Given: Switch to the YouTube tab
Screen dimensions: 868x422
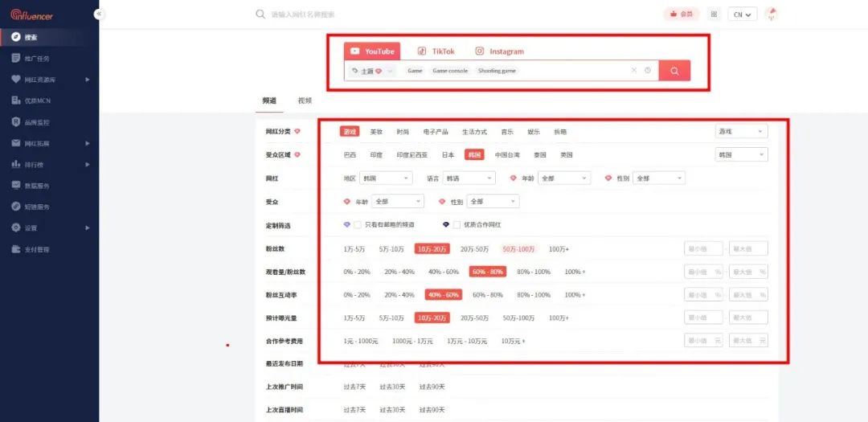Looking at the screenshot, I should (372, 51).
